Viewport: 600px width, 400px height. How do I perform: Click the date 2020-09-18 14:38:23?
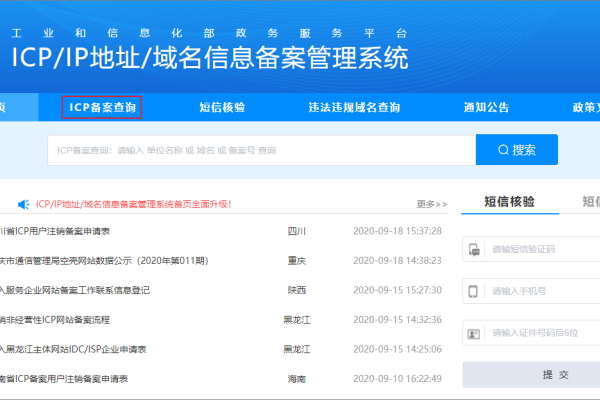coord(398,261)
